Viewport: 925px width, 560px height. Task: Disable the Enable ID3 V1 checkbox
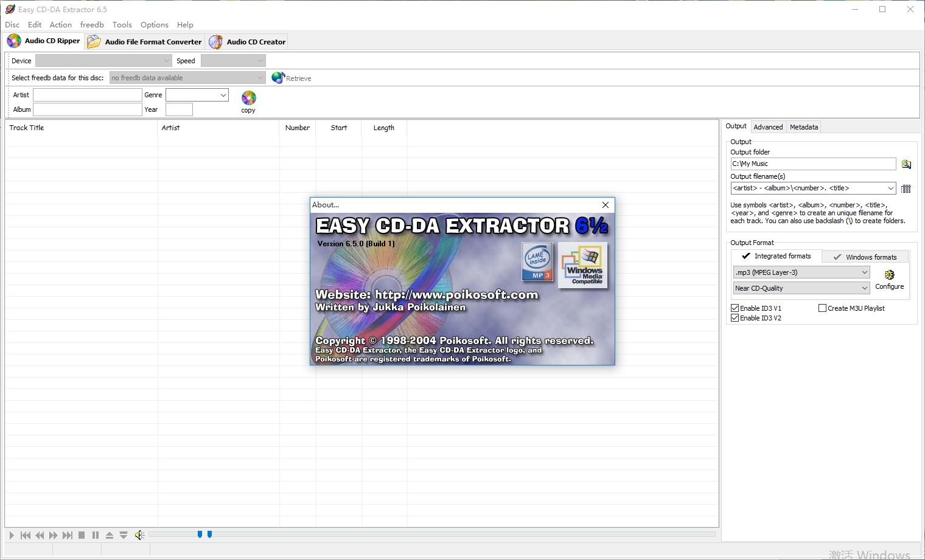(735, 308)
